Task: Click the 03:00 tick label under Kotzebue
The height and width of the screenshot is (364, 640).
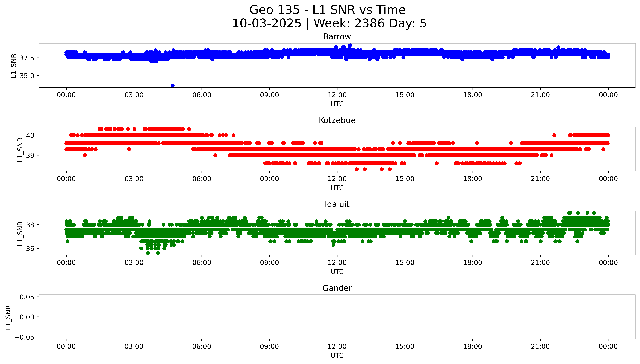Action: [134, 179]
